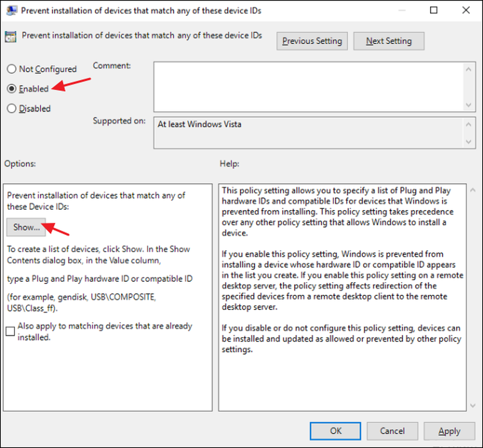Click Help pane scroll up arrow
The height and width of the screenshot is (448, 483).
(x=472, y=190)
